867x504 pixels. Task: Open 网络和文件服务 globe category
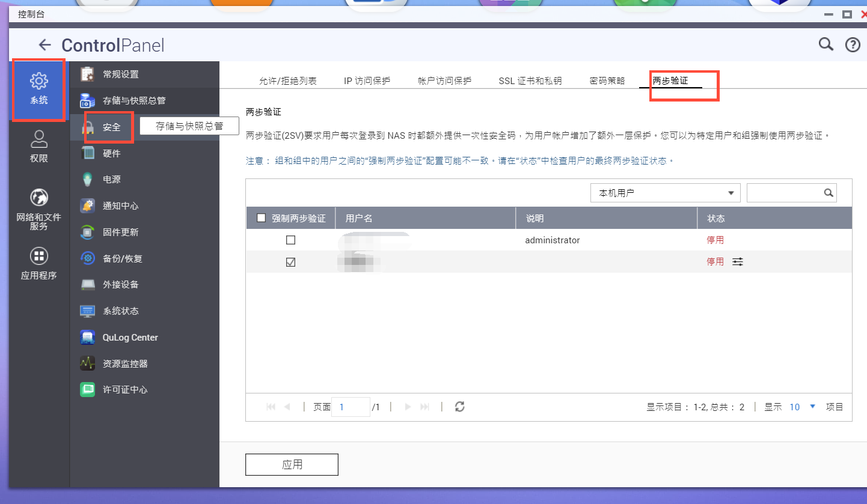[x=39, y=210]
